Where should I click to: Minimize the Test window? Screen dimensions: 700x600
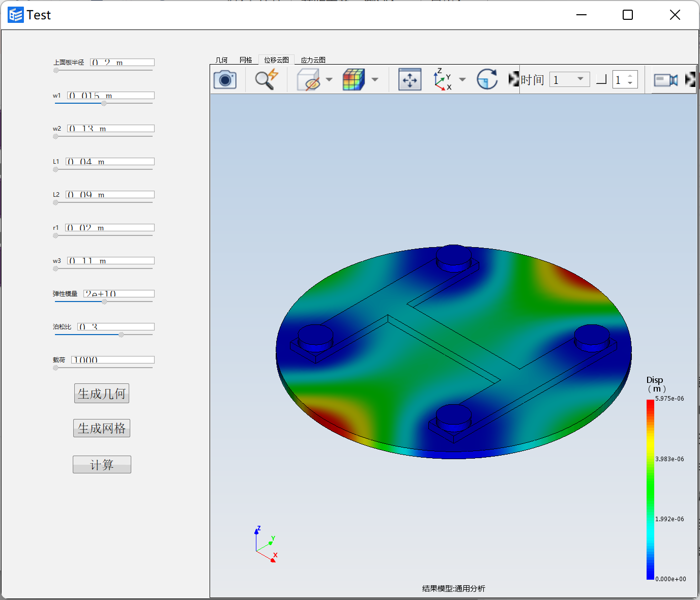[x=581, y=15]
